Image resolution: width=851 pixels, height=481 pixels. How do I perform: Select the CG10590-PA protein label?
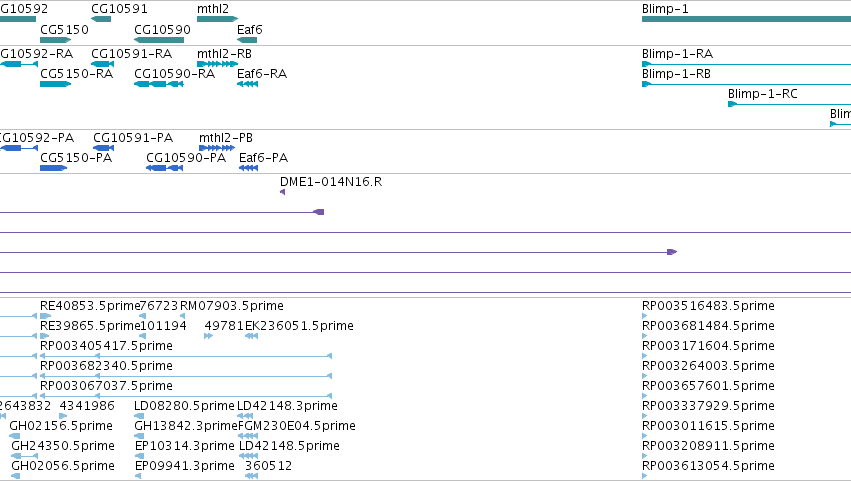(186, 158)
